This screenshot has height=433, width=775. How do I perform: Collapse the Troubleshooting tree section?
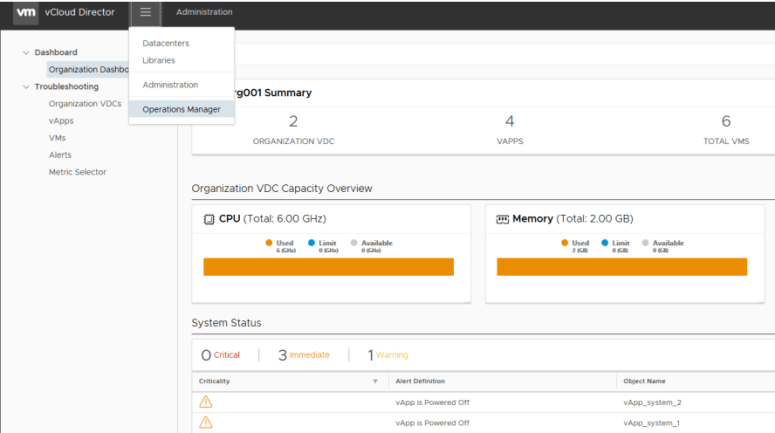click(26, 87)
